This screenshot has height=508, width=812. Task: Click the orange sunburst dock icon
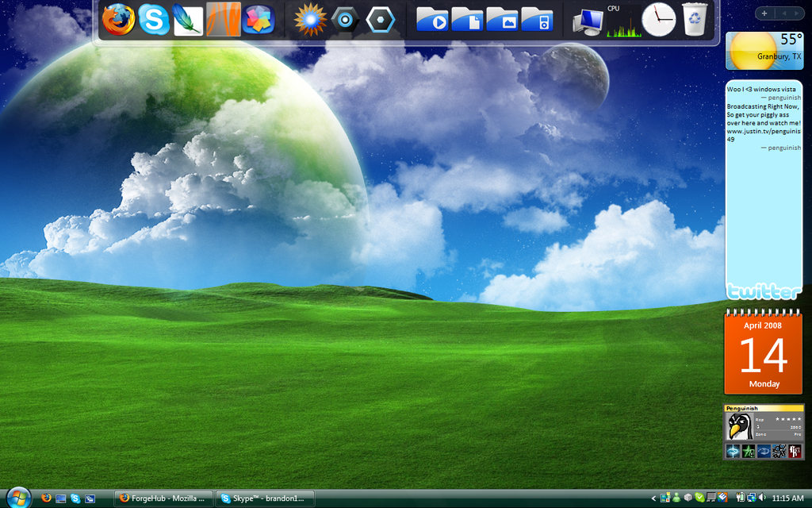(x=310, y=20)
